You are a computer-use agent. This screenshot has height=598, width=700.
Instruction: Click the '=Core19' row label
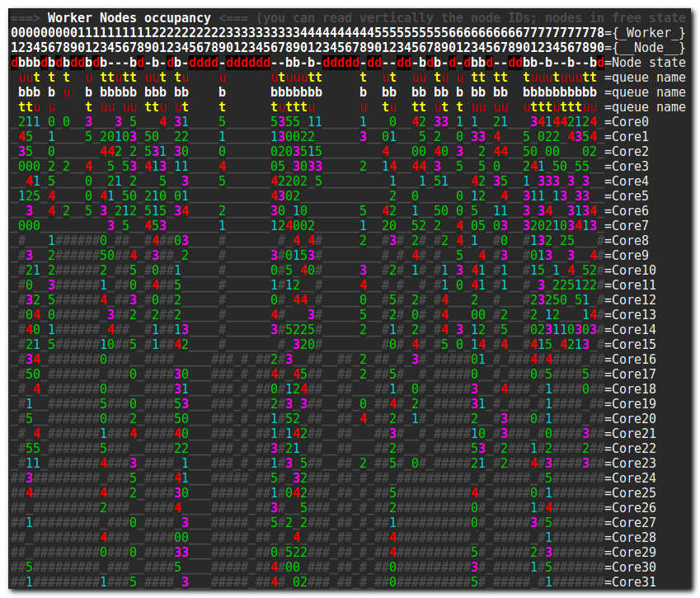pyautogui.click(x=631, y=403)
